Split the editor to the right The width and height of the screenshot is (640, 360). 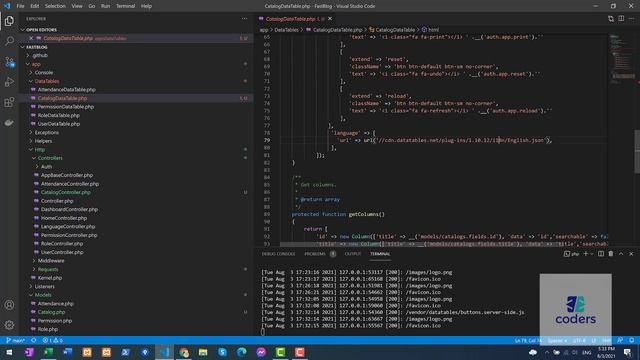(621, 19)
